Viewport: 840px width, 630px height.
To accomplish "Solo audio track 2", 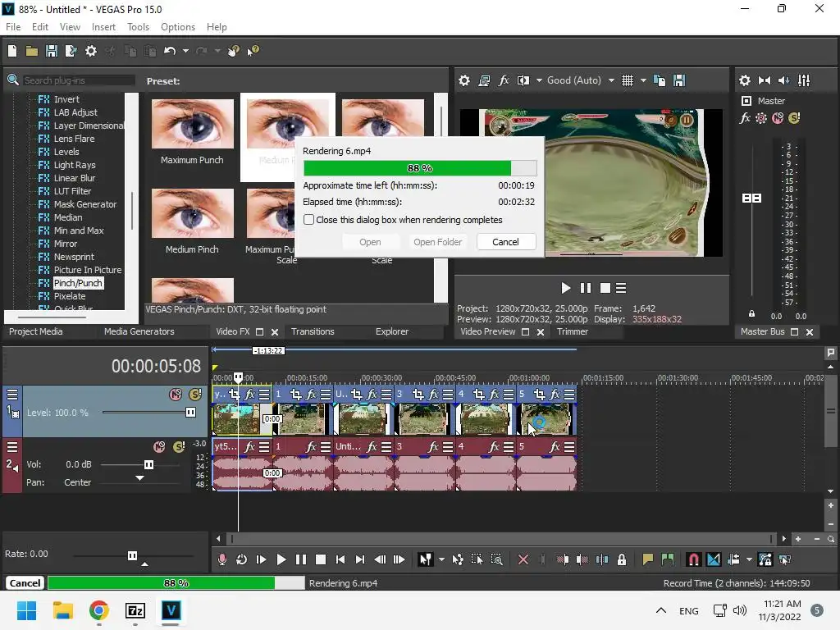I will [x=179, y=447].
